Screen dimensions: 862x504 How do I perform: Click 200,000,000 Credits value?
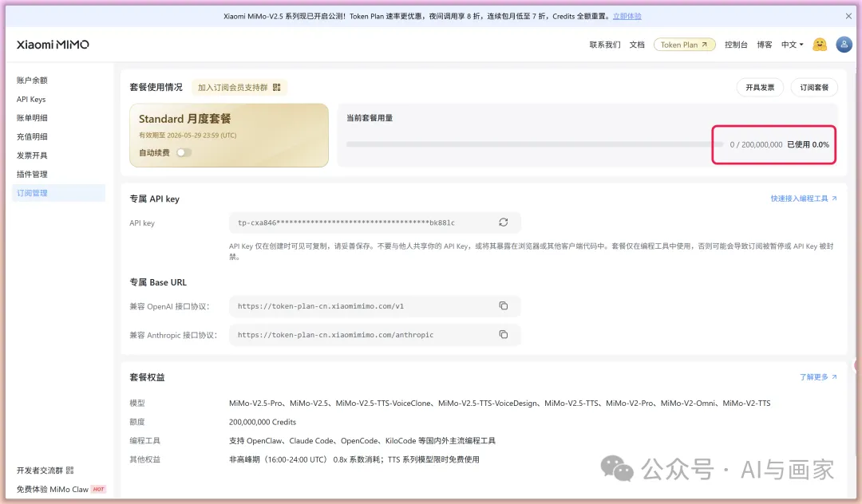pos(263,422)
